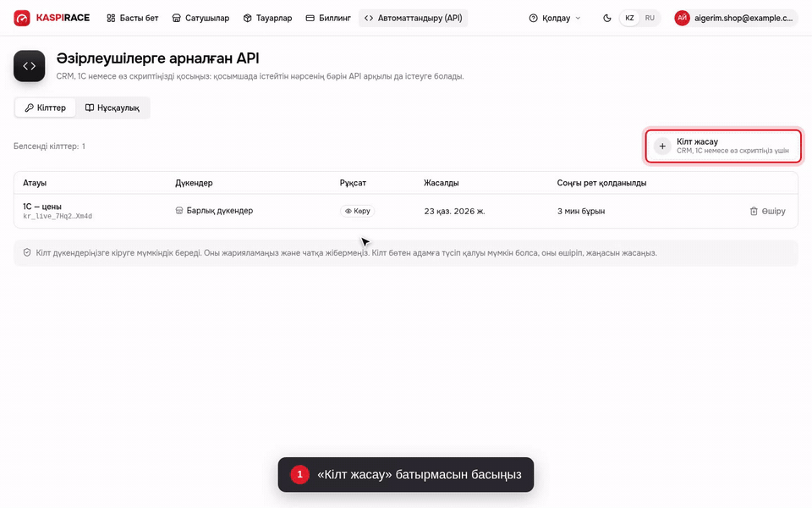The image size is (812, 508).
Task: Go to Басты бет page
Action: [x=133, y=18]
